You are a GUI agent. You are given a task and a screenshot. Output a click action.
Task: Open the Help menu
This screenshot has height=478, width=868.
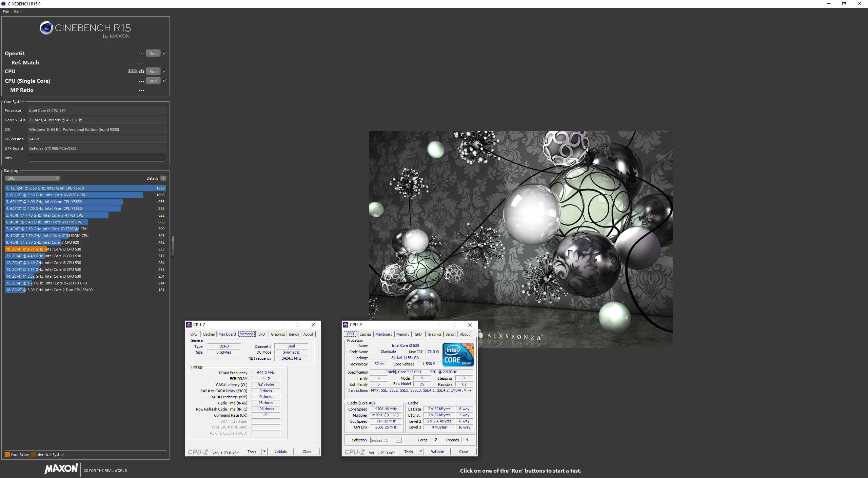click(x=18, y=12)
